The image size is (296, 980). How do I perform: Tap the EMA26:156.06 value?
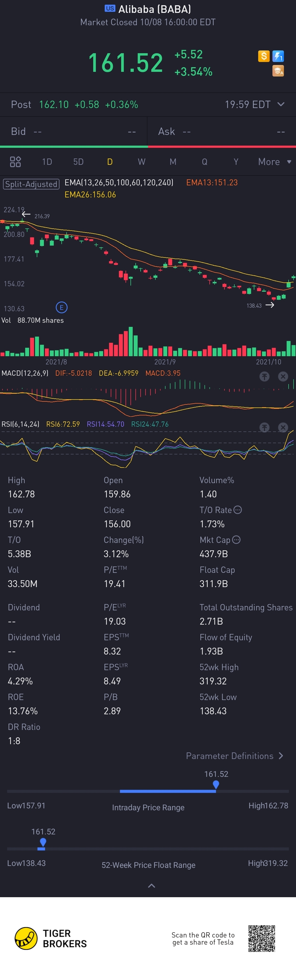90,195
